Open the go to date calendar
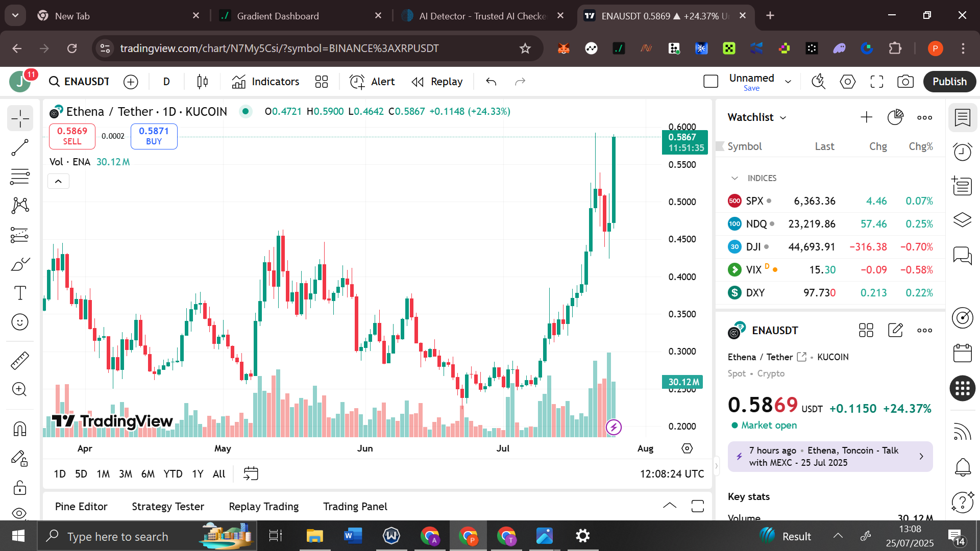980x551 pixels. pos(251,474)
